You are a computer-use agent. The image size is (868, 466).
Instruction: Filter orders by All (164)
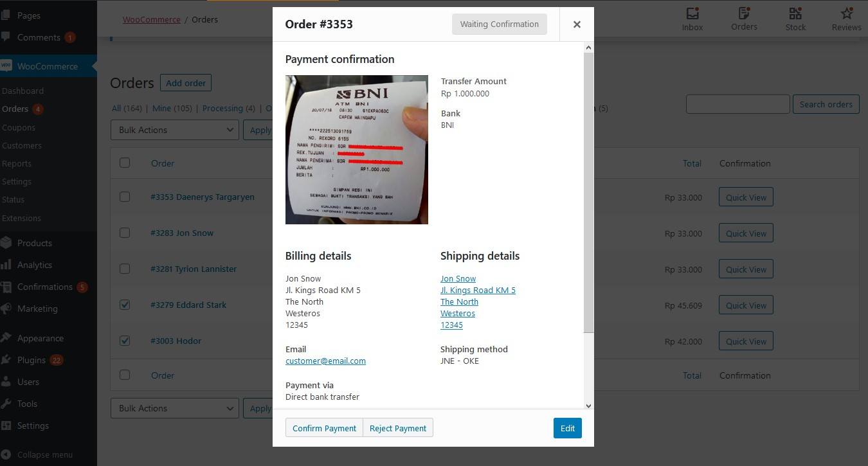pos(127,108)
